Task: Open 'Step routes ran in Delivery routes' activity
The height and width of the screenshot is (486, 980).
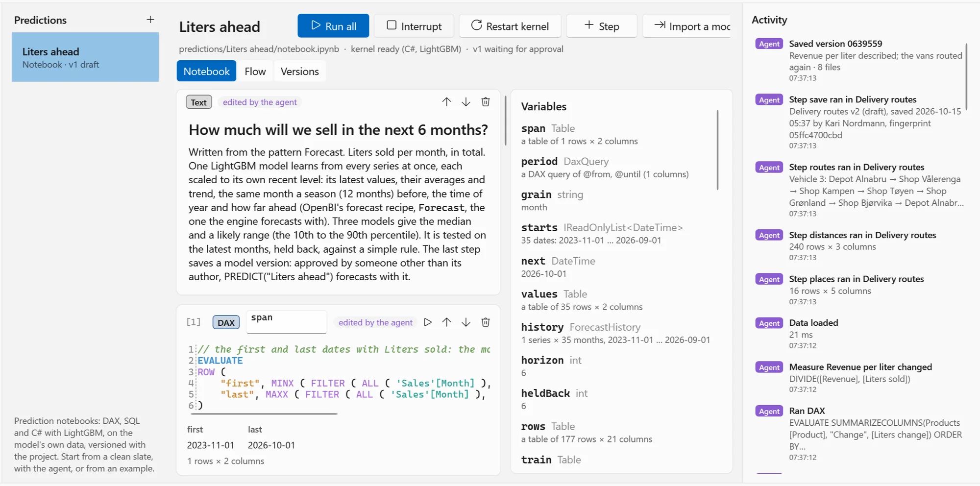Action: tap(859, 190)
